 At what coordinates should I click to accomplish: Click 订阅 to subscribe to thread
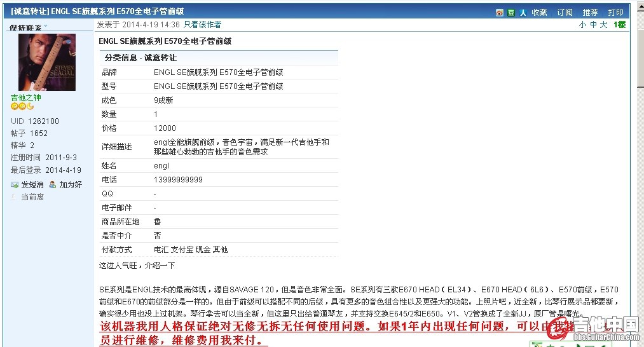(565, 13)
